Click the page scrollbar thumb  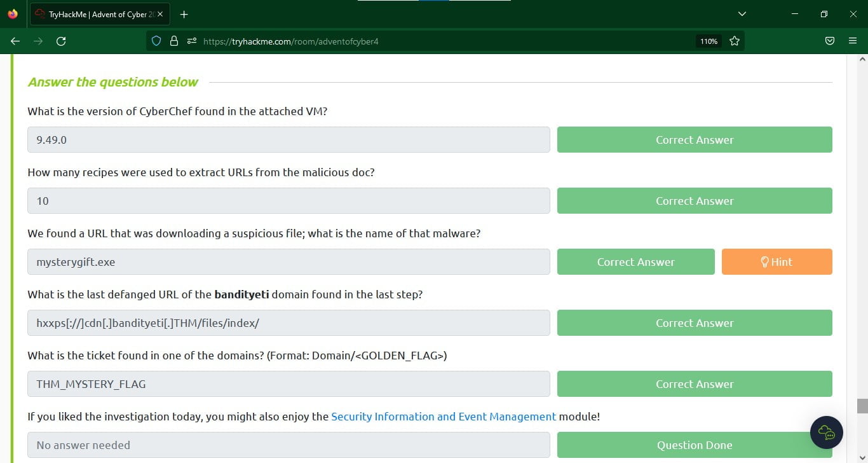pyautogui.click(x=862, y=406)
